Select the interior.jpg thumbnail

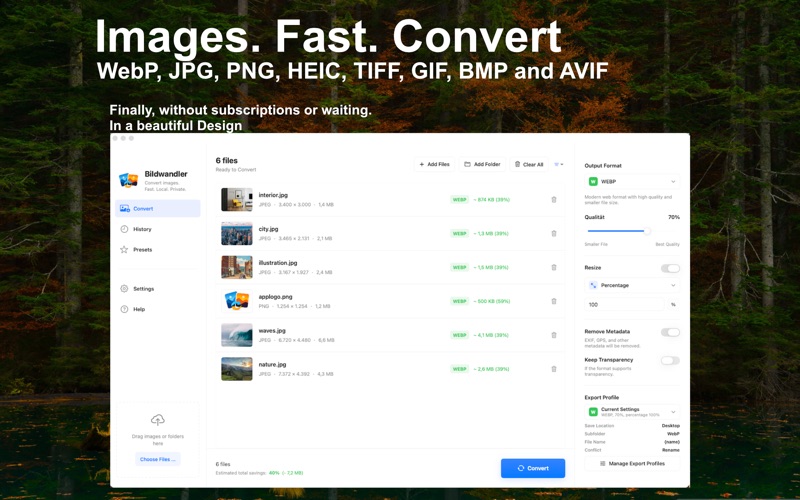click(x=237, y=199)
